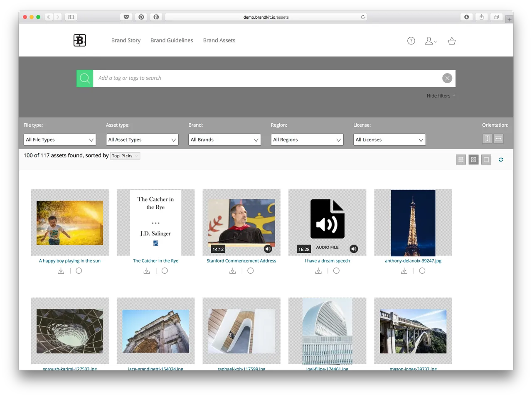Open the help question mark icon

click(x=411, y=41)
